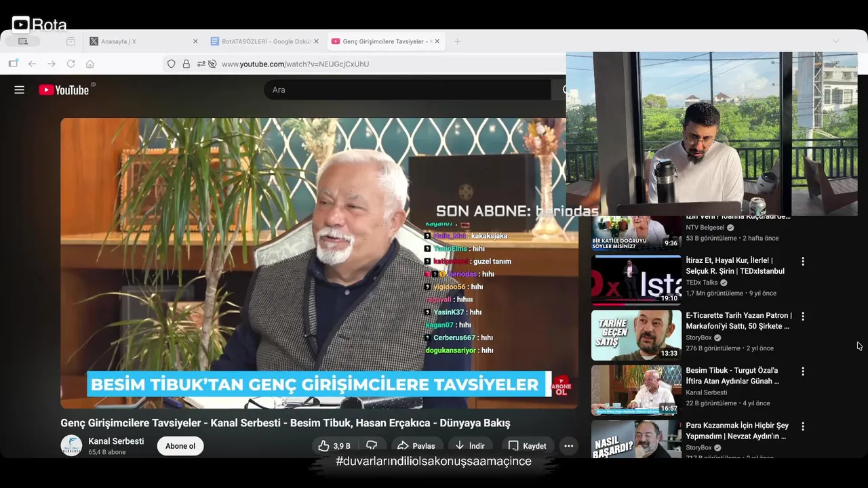Open the Kanal Serbesti channel name link
This screenshot has height=488, width=868.
coord(116,441)
